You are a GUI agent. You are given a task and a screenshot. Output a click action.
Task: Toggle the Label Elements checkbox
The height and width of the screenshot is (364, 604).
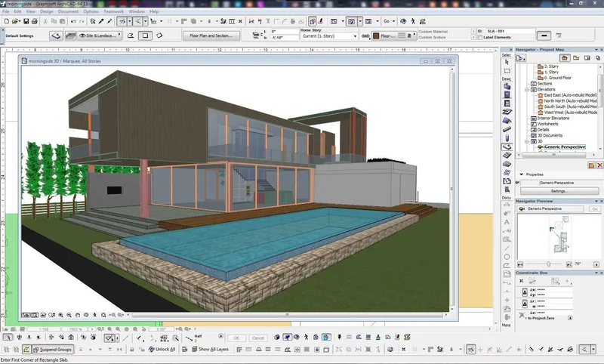pos(480,37)
